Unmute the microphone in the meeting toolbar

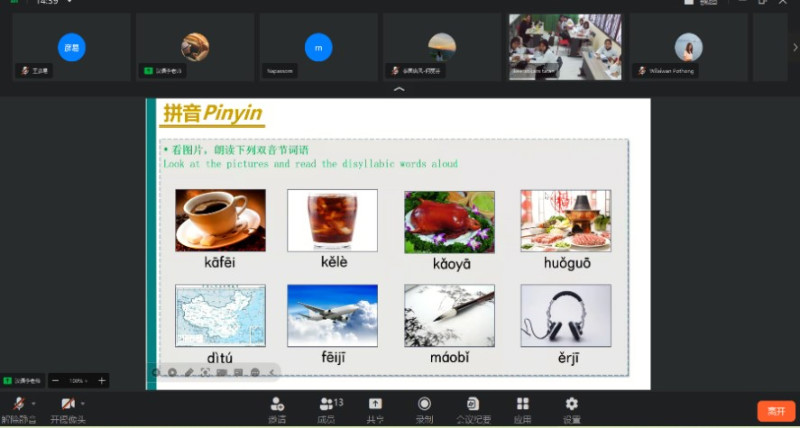[17, 404]
